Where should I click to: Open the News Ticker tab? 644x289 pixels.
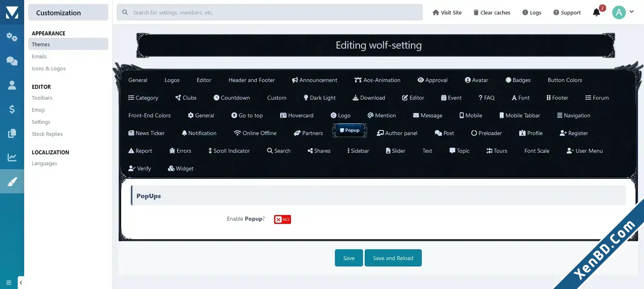pyautogui.click(x=147, y=133)
